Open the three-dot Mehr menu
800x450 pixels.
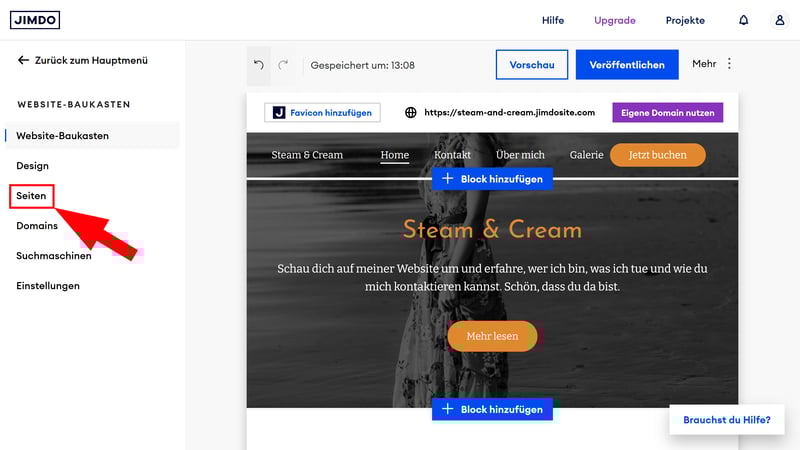[x=729, y=64]
